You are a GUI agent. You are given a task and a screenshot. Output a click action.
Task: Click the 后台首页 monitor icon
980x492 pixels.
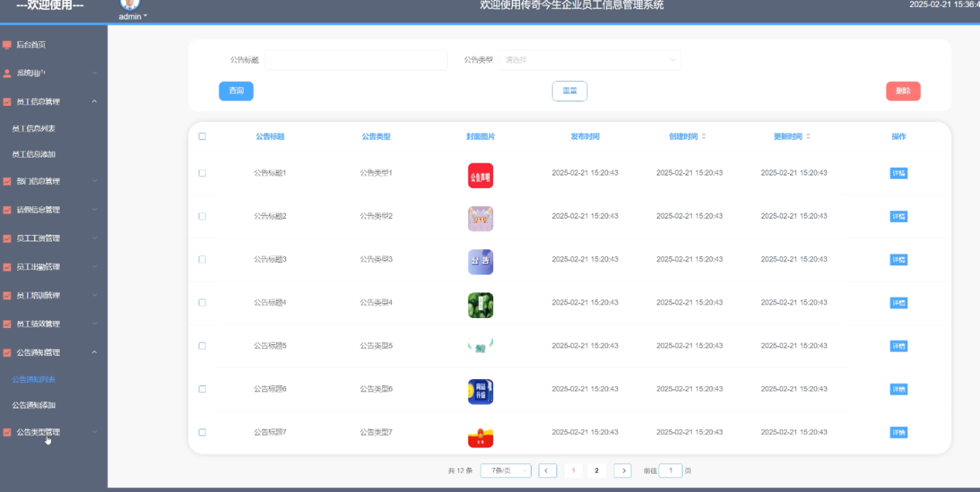pos(7,45)
